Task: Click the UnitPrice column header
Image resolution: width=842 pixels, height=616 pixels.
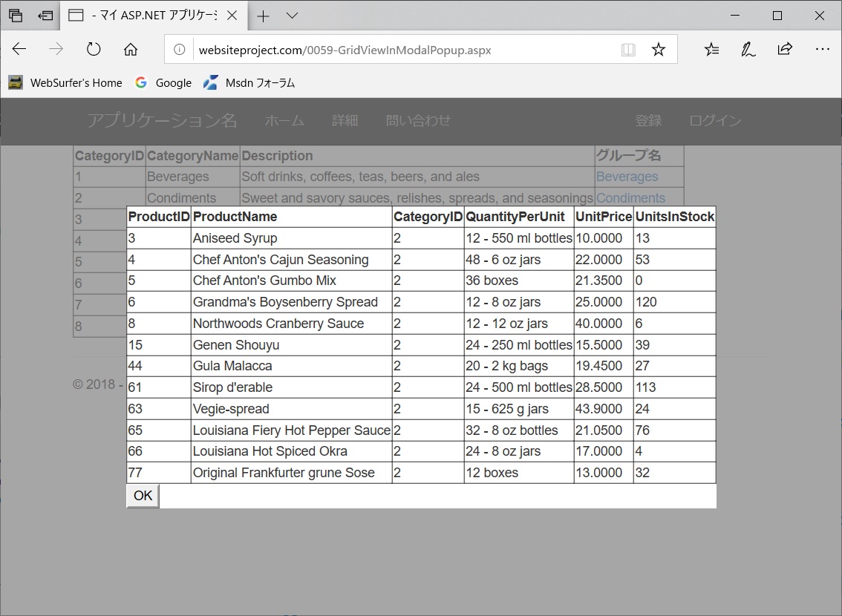Action: click(x=604, y=217)
